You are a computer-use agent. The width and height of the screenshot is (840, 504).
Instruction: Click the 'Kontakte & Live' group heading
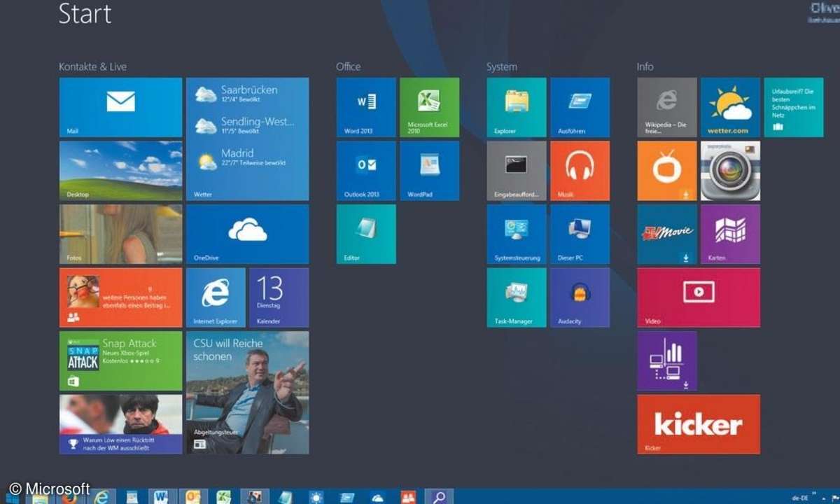(92, 66)
